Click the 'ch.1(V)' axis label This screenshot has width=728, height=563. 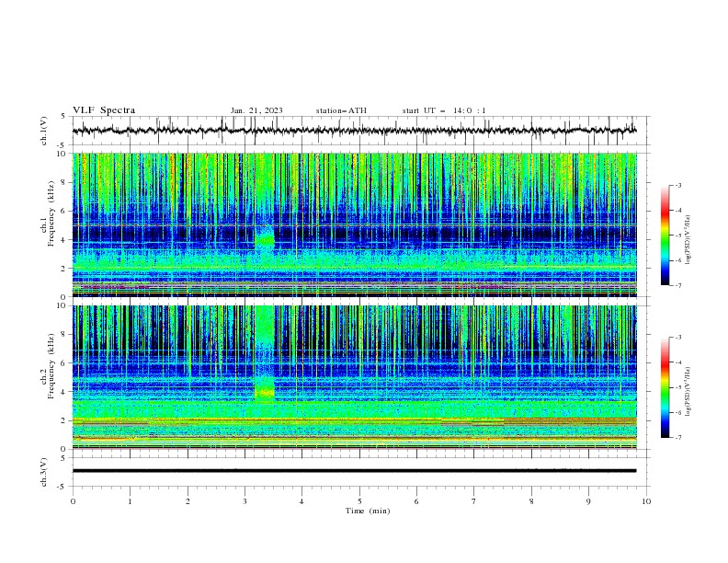44,131
